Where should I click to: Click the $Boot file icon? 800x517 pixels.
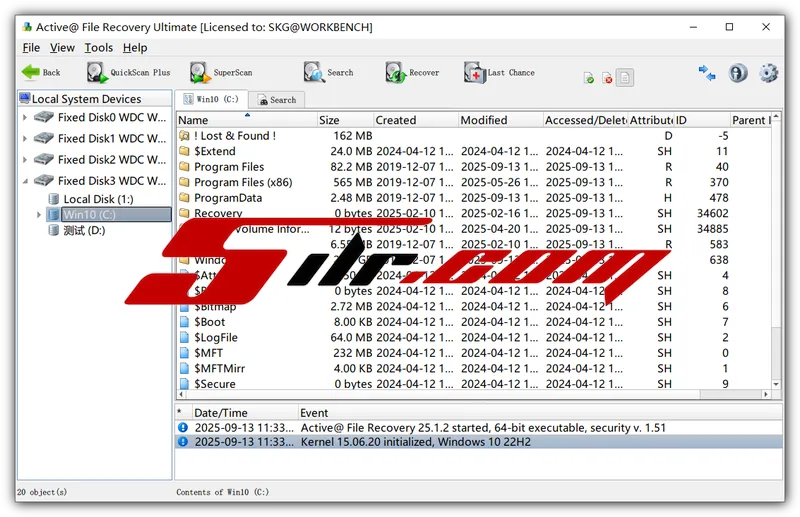(184, 322)
